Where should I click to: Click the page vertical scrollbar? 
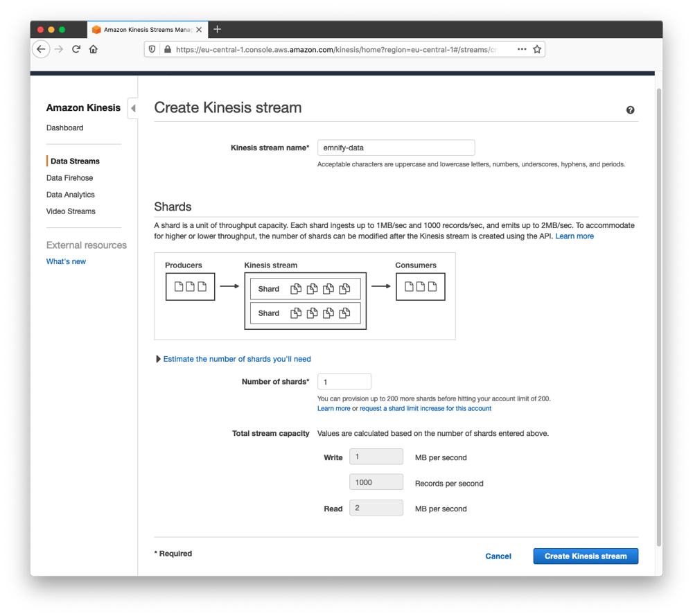(x=659, y=317)
